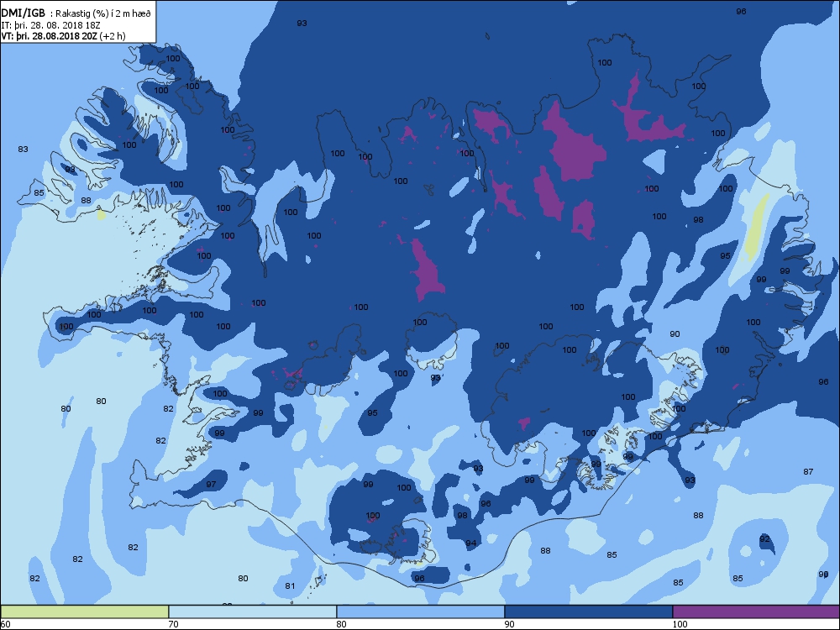Click the legend label 60

coord(5,624)
